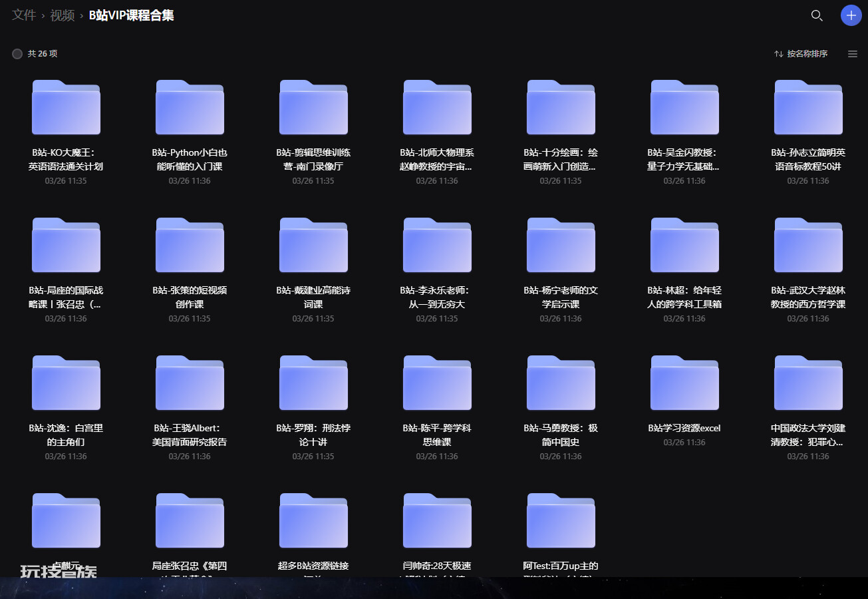The height and width of the screenshot is (599, 868).
Task: Go to 视频 in the breadcrumb
Action: click(63, 15)
